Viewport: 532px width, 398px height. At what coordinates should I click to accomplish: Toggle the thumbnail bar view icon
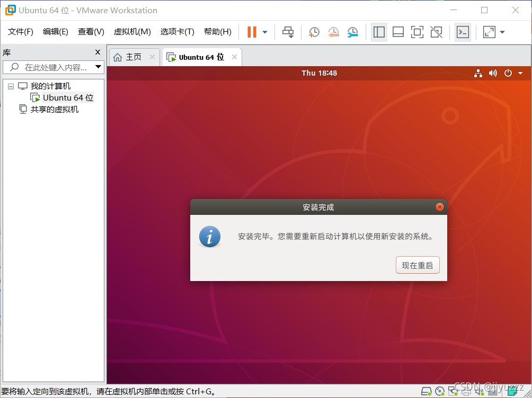(398, 32)
